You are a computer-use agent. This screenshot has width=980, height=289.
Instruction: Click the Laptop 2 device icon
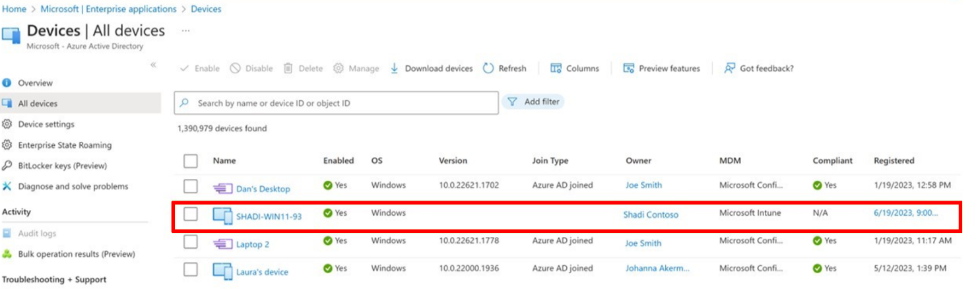pyautogui.click(x=222, y=244)
